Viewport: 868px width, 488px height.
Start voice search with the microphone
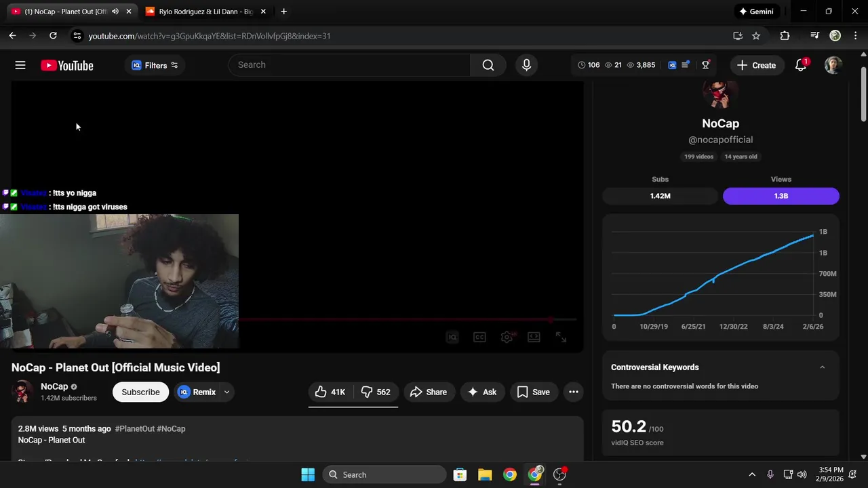[x=526, y=65]
